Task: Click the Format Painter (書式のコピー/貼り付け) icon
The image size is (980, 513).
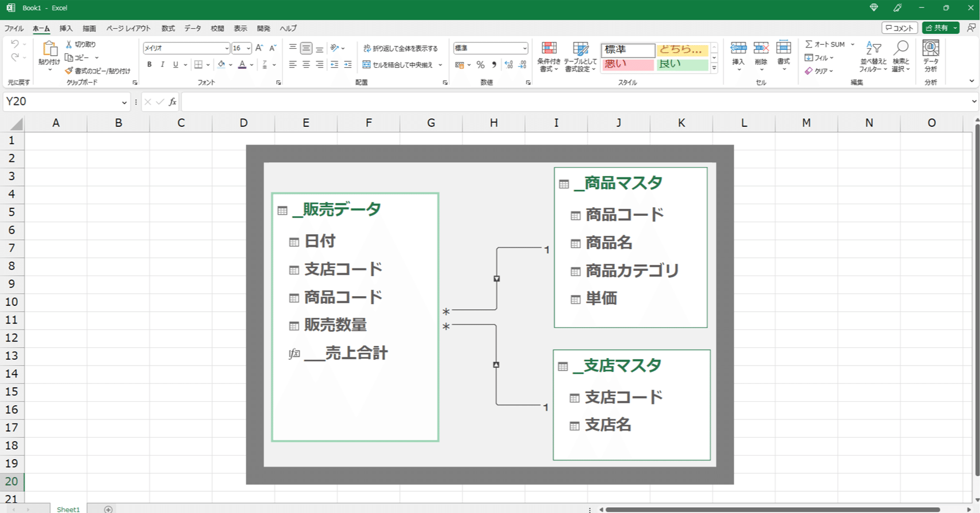Action: pos(69,71)
